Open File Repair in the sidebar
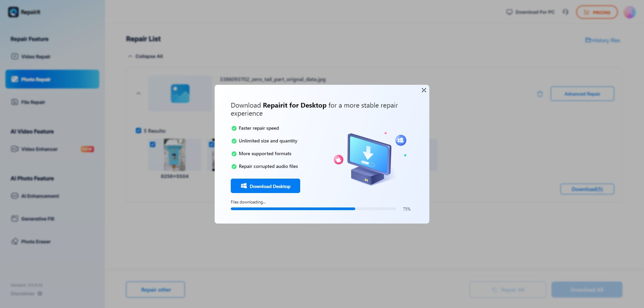This screenshot has height=308, width=644. pyautogui.click(x=52, y=102)
